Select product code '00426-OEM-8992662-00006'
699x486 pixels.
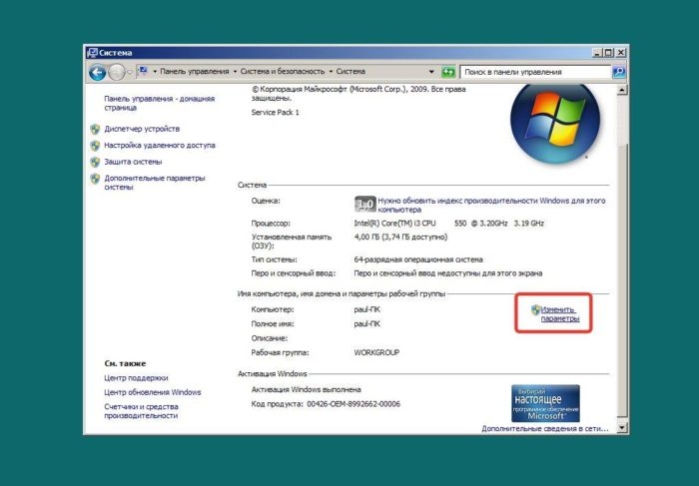354,404
